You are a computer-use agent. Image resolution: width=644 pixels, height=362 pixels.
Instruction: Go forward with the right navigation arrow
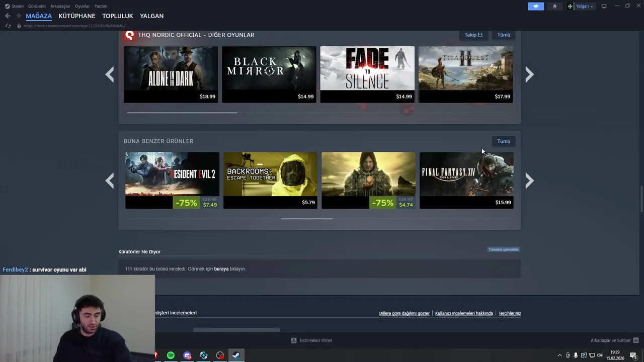[x=18, y=16]
